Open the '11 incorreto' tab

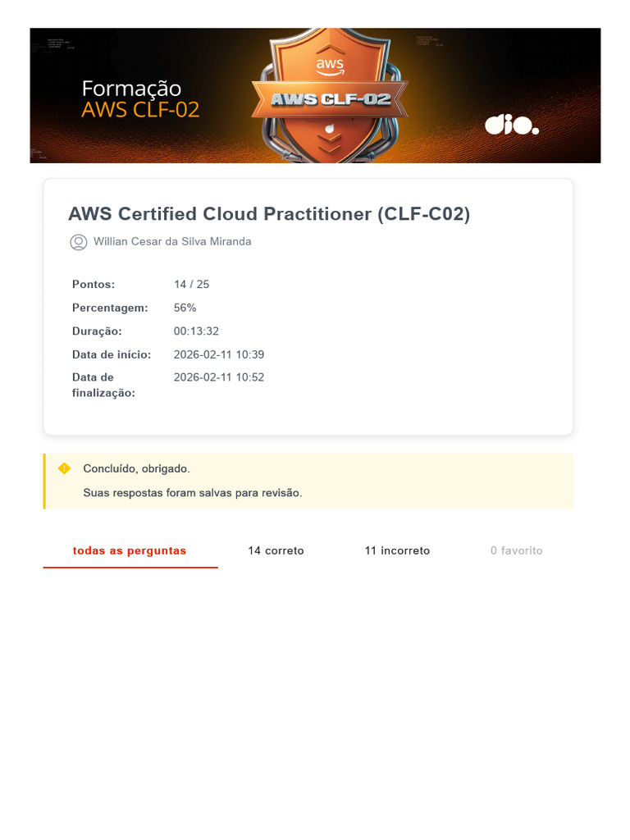[397, 550]
